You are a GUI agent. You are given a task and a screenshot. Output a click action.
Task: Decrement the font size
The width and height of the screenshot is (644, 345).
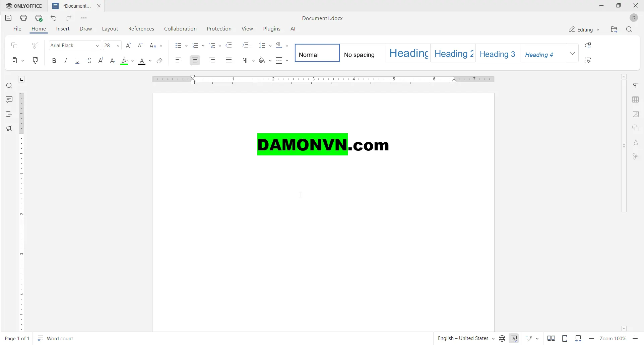pyautogui.click(x=140, y=46)
